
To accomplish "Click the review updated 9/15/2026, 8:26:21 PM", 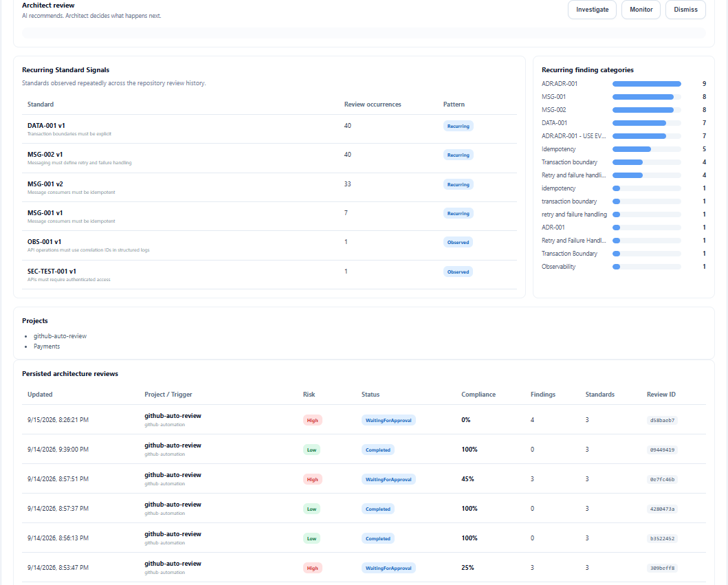I will (x=58, y=420).
